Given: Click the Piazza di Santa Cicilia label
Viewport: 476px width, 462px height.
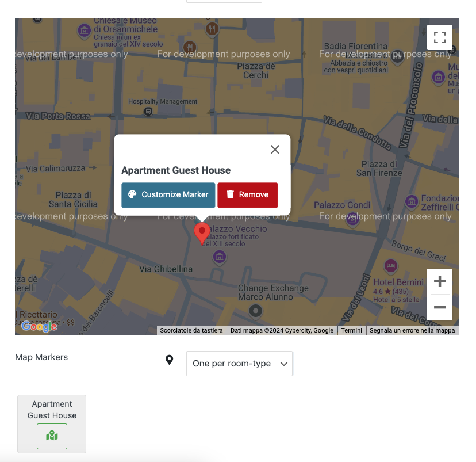Looking at the screenshot, I should (73, 200).
